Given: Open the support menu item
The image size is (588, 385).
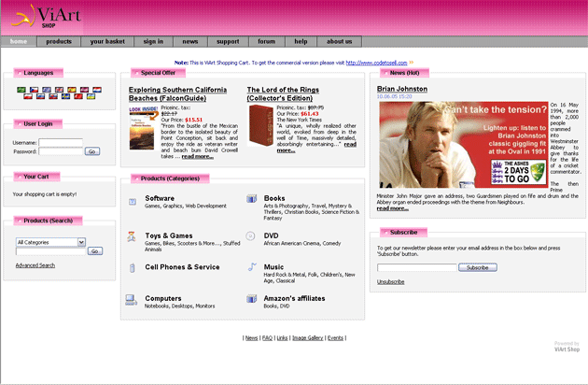Looking at the screenshot, I should pos(228,41).
